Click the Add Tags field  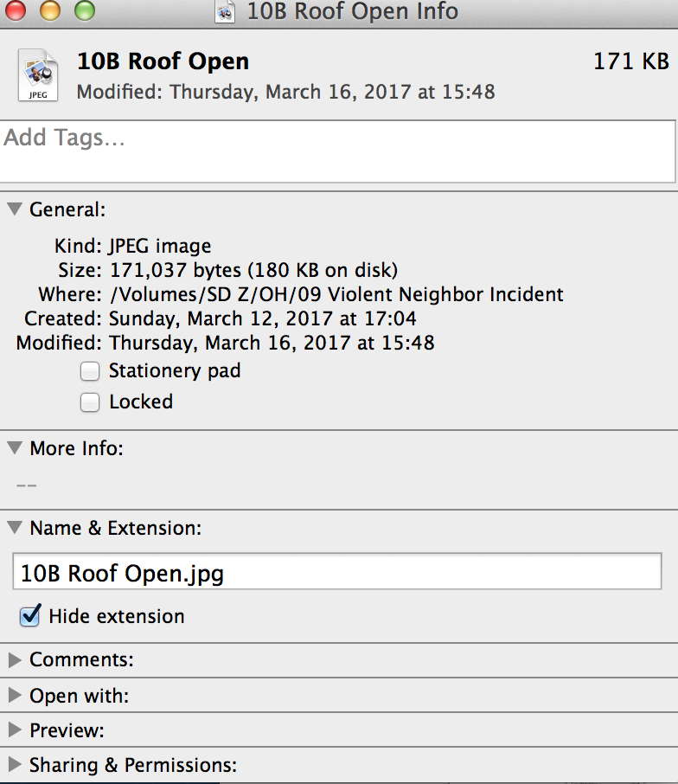(338, 151)
